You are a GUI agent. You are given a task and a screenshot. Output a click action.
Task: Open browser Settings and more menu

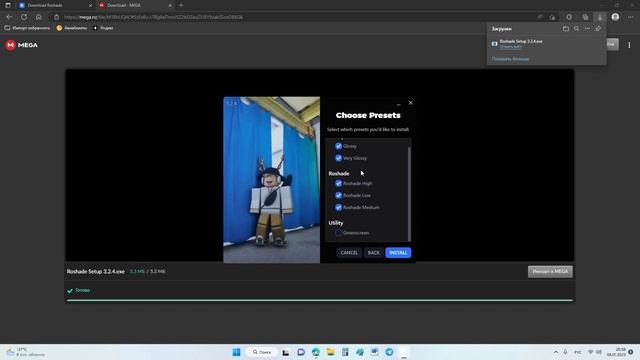coord(631,17)
